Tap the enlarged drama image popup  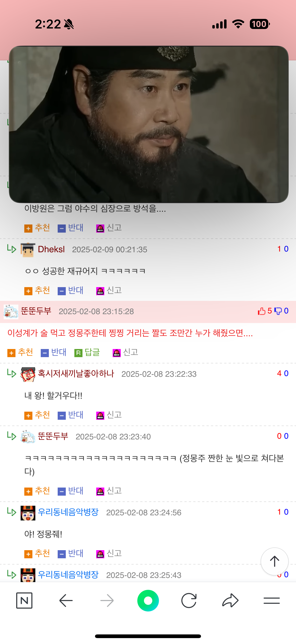tap(149, 124)
